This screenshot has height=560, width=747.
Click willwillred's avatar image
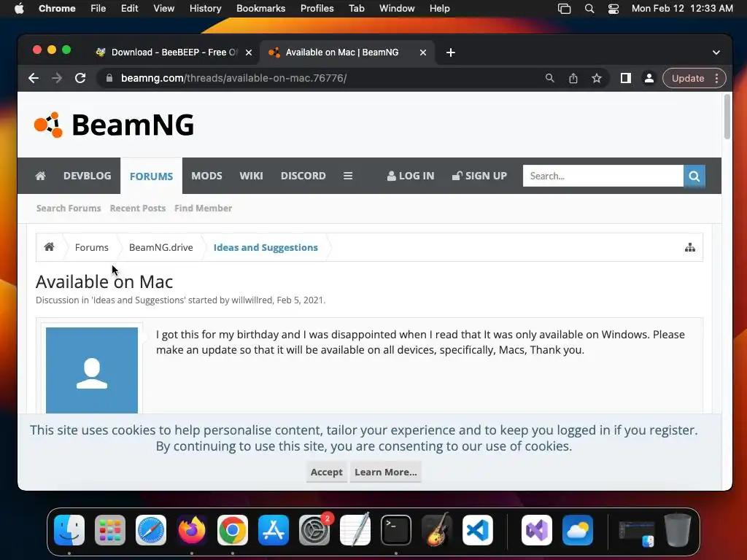click(x=92, y=370)
